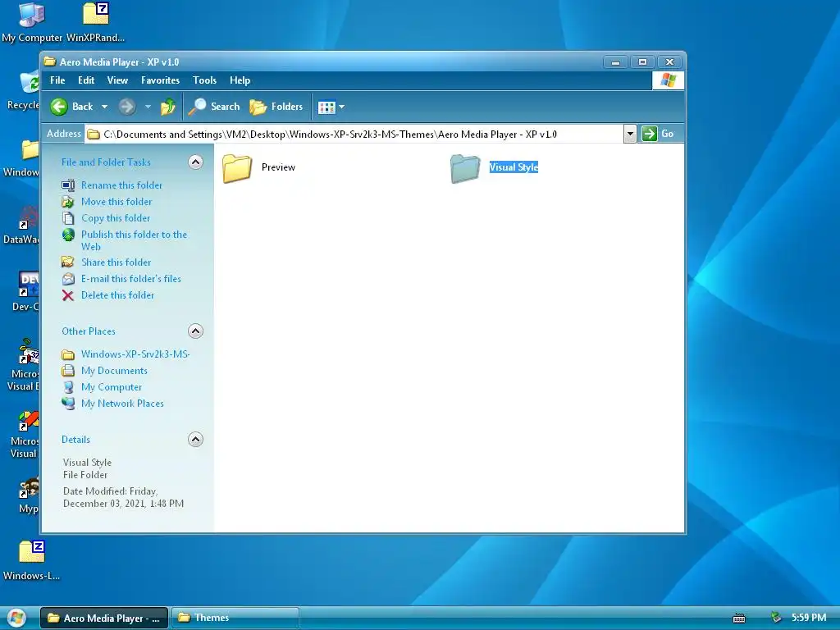Viewport: 840px width, 630px height.
Task: Open My Computer from Other Places
Action: [112, 387]
